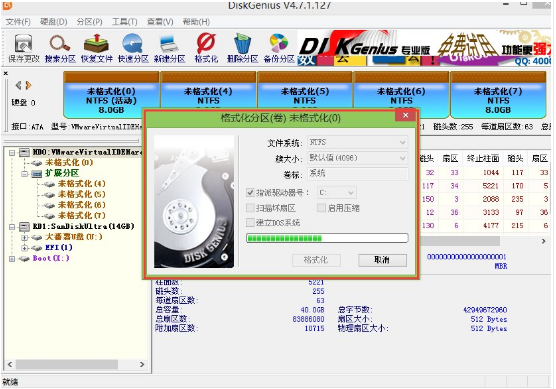Toggle the 指派驱动器号 checkbox
This screenshot has height=389, width=556.
[250, 193]
